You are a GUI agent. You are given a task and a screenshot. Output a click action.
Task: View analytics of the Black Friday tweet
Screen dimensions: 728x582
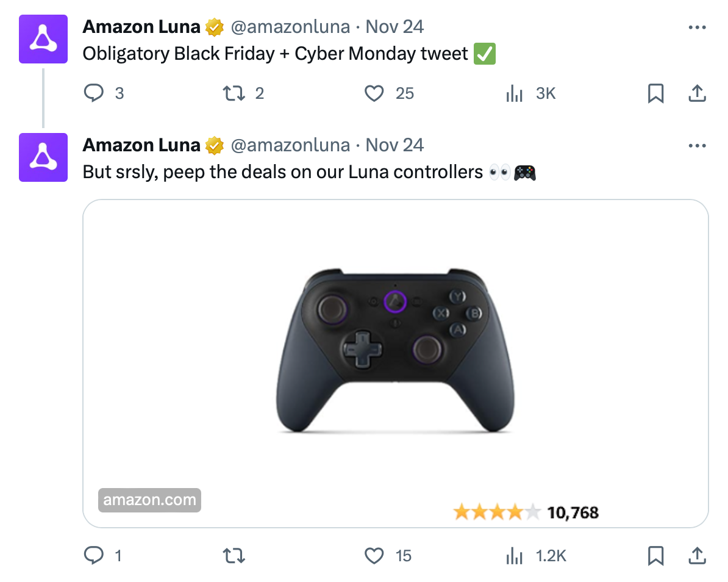coord(515,93)
